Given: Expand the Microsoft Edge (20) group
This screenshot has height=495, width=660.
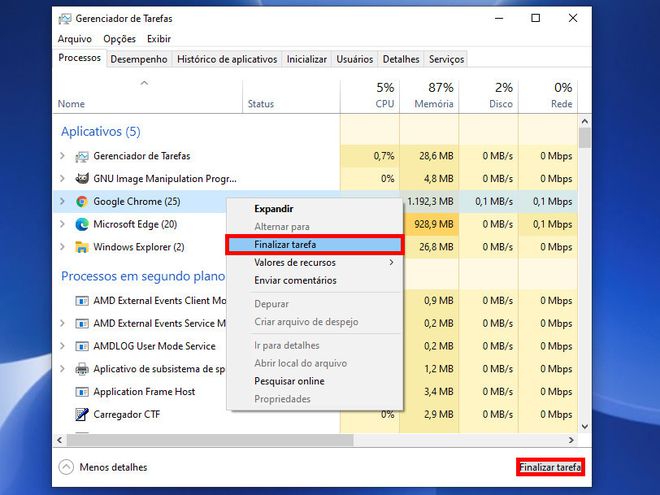Looking at the screenshot, I should [62, 224].
